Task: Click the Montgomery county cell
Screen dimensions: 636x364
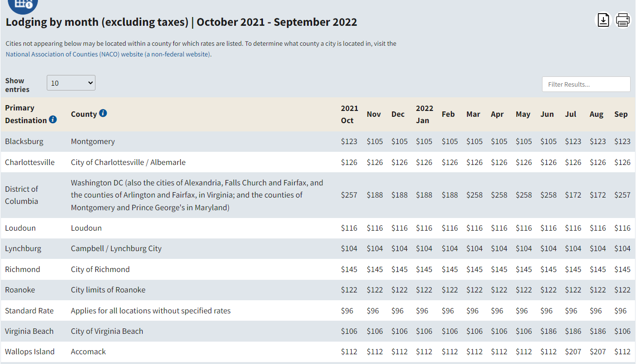Action: tap(93, 141)
